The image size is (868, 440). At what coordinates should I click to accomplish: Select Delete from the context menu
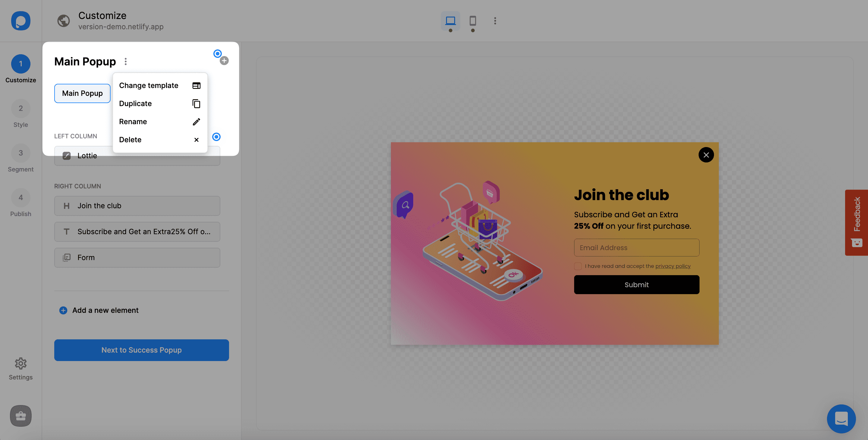[x=130, y=139]
